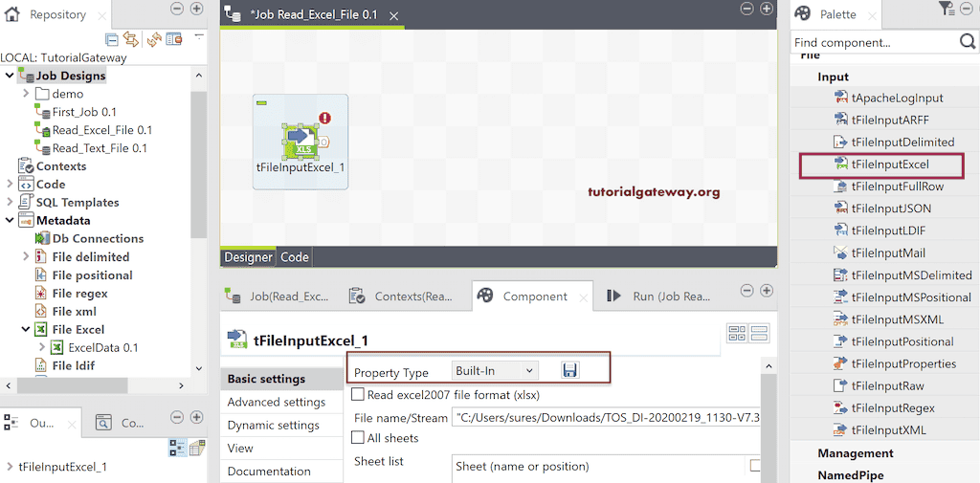Click the Find component search field
Screen dimensions: 980x483
[x=874, y=42]
